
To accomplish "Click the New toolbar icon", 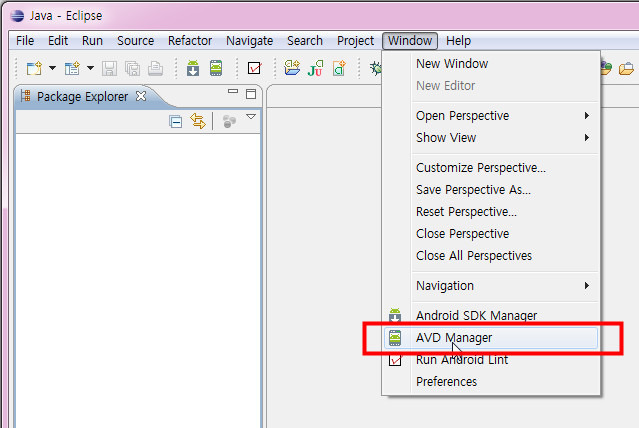I will pyautogui.click(x=34, y=68).
